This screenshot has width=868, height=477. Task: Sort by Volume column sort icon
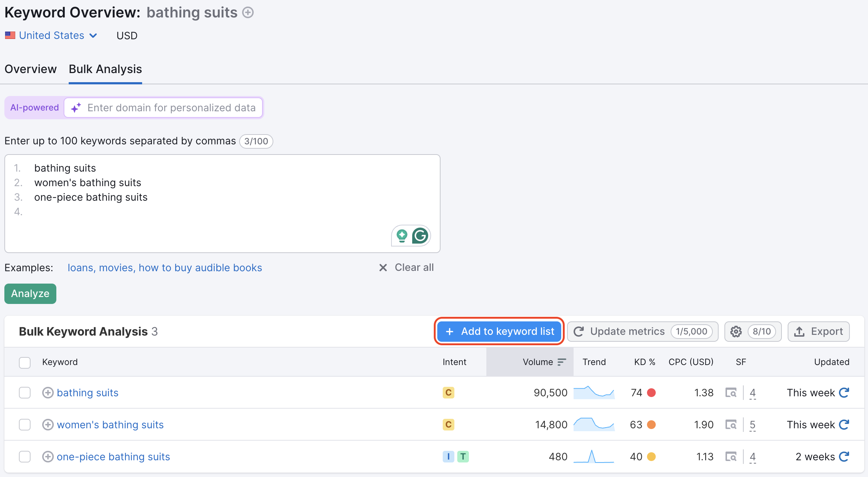point(562,362)
